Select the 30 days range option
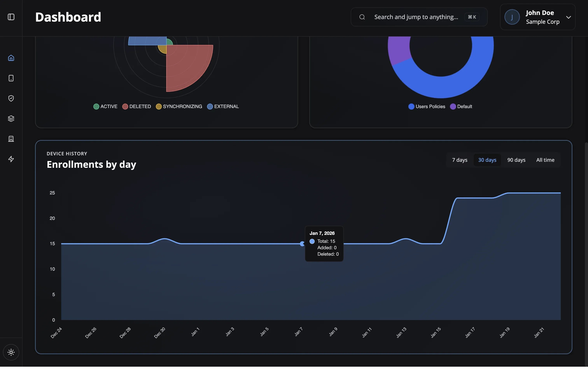The image size is (588, 369). [x=487, y=160]
